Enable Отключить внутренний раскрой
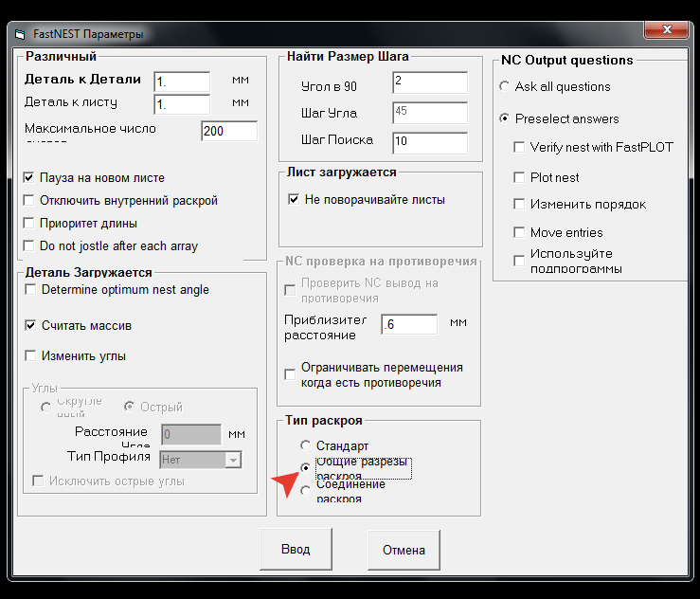 point(29,201)
